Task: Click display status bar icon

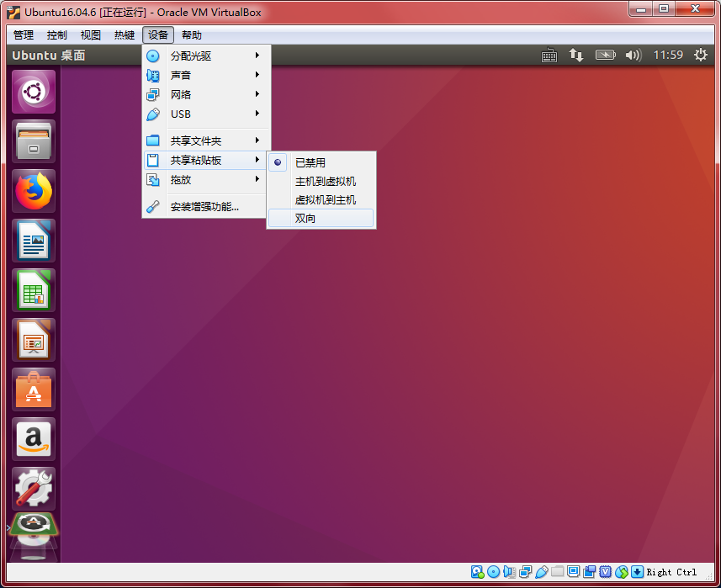Action: 574,571
